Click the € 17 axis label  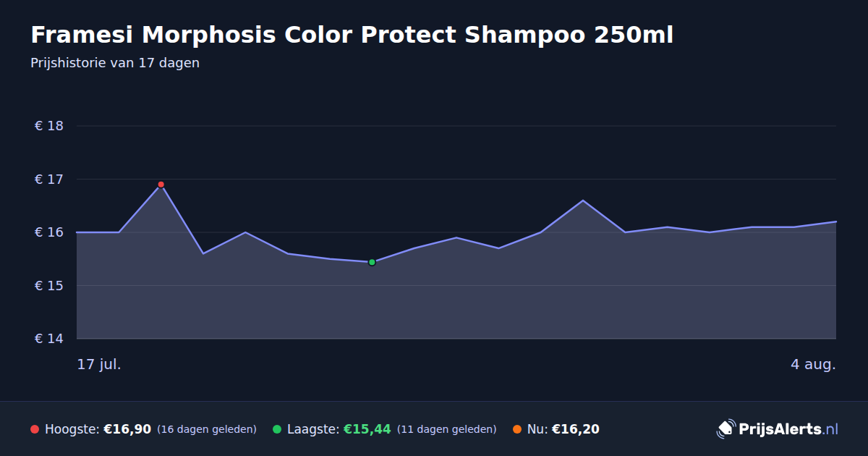[x=49, y=180]
